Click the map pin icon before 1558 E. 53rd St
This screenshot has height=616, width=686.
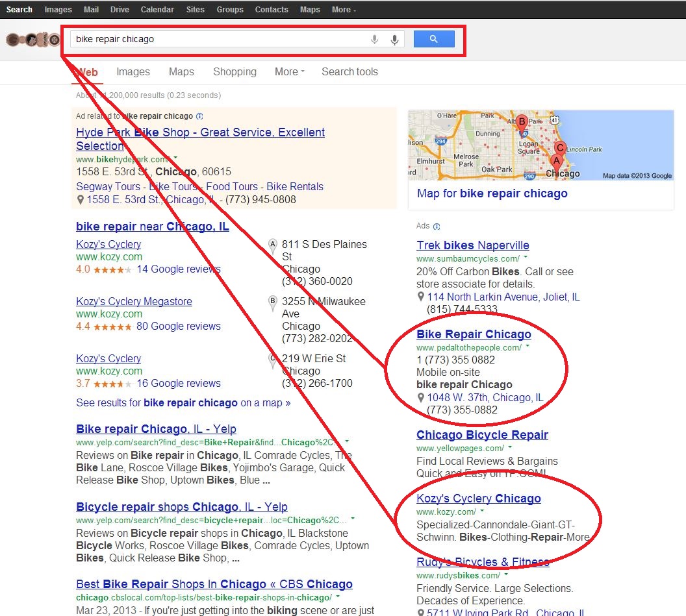click(80, 200)
